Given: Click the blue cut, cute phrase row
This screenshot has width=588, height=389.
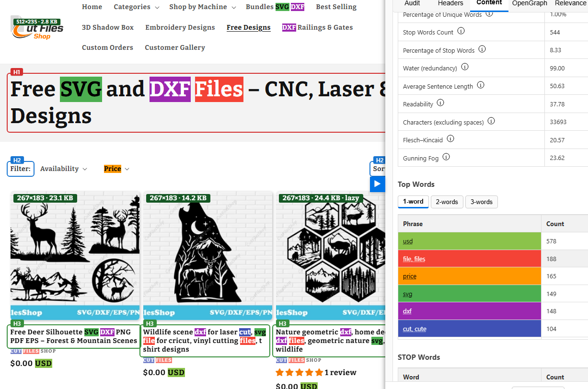Looking at the screenshot, I should pyautogui.click(x=470, y=329).
